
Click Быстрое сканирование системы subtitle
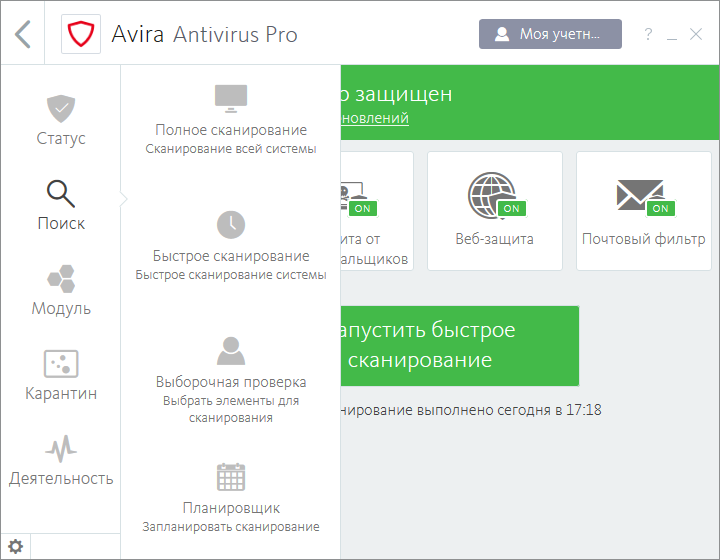(231, 275)
